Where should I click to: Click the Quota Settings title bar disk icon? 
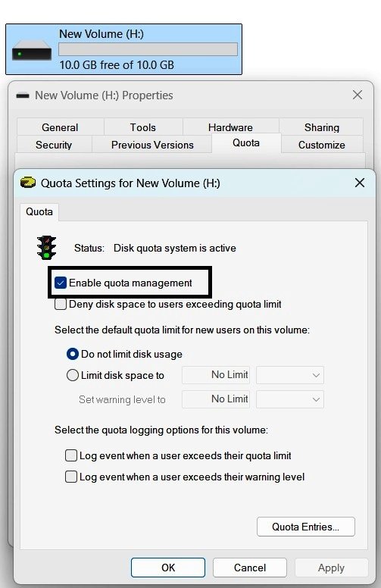[x=28, y=183]
